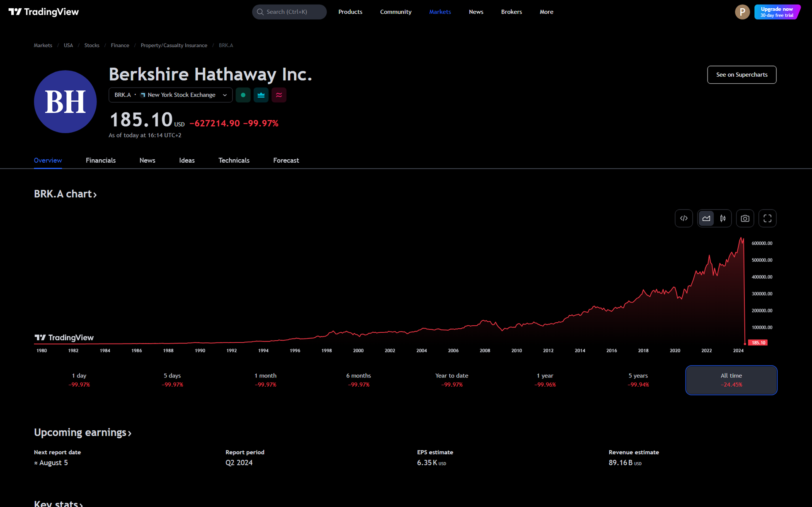This screenshot has height=507, width=812.
Task: Open the Key stats section link
Action: click(58, 503)
